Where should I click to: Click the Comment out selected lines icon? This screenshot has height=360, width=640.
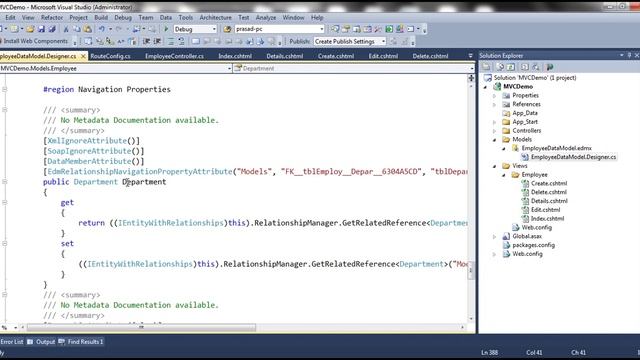171,41
